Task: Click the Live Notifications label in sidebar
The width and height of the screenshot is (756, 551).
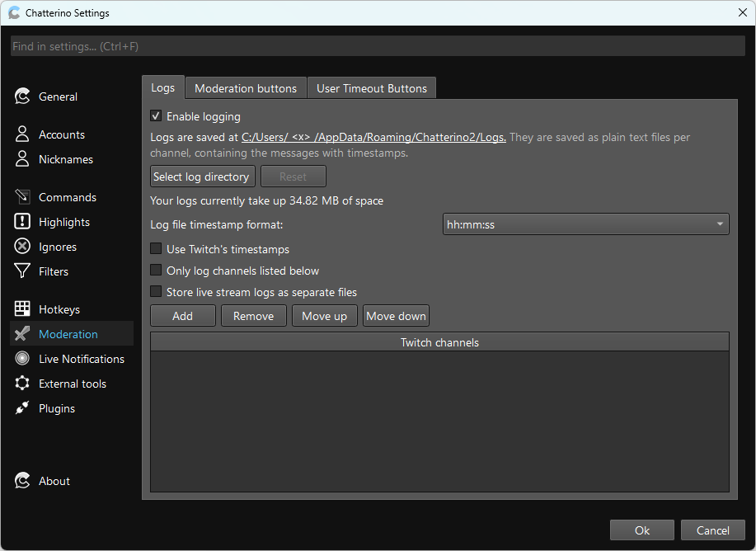Action: tap(82, 359)
